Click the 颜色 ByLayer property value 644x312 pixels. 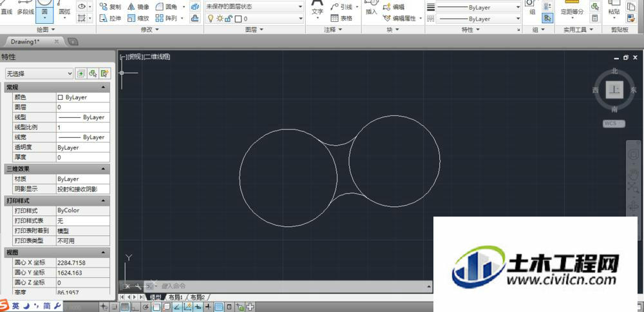coord(83,97)
